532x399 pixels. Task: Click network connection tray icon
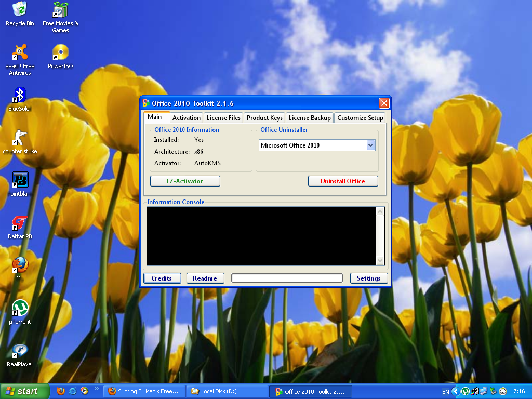pos(484,392)
